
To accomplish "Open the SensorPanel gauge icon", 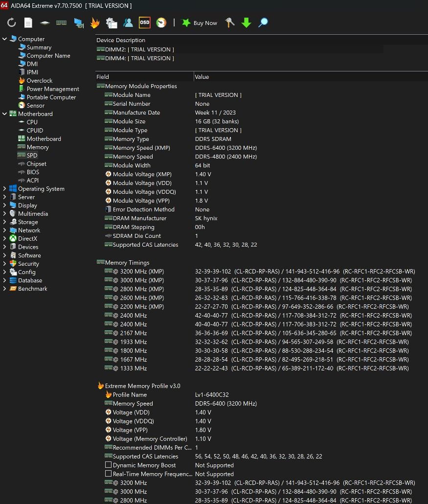I will 161,23.
